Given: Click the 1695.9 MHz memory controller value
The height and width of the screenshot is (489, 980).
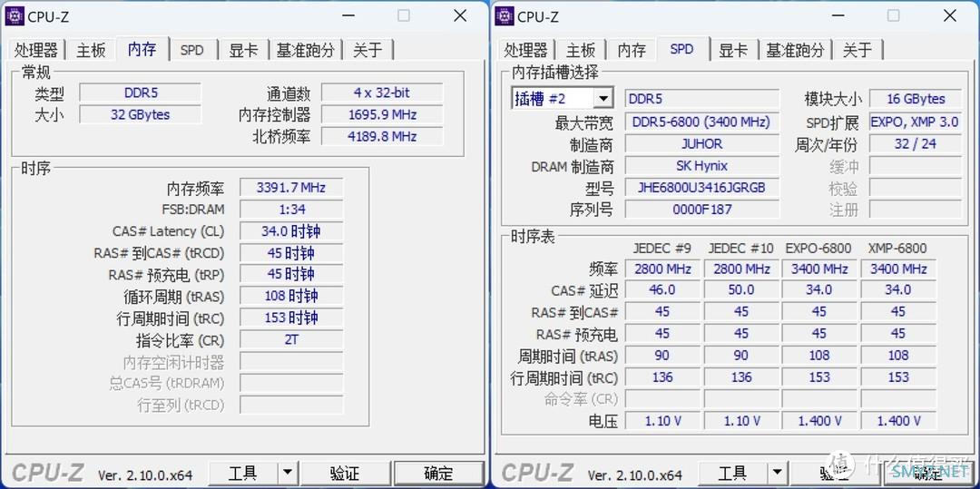Looking at the screenshot, I should point(382,115).
